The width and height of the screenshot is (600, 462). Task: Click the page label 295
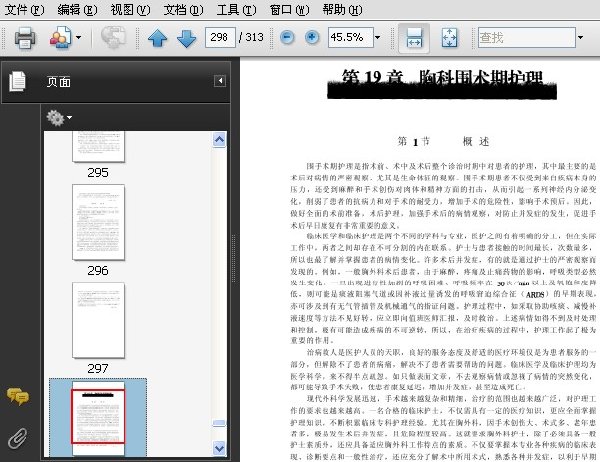(98, 173)
